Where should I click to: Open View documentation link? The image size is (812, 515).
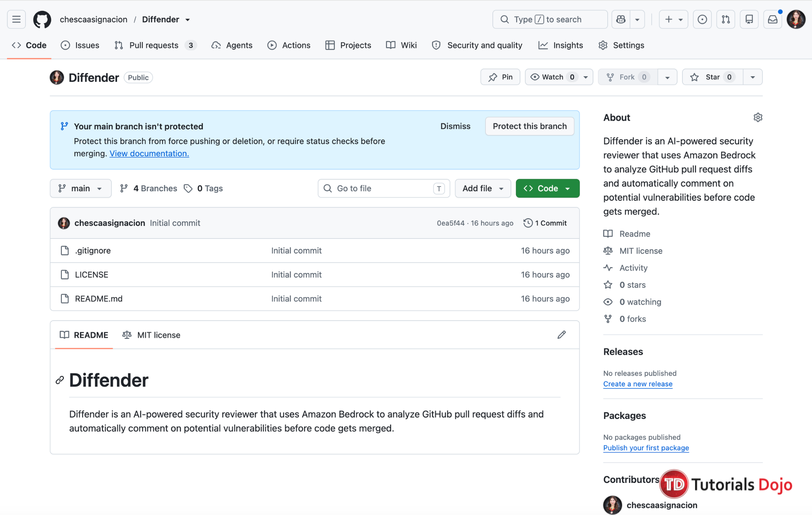click(x=149, y=154)
